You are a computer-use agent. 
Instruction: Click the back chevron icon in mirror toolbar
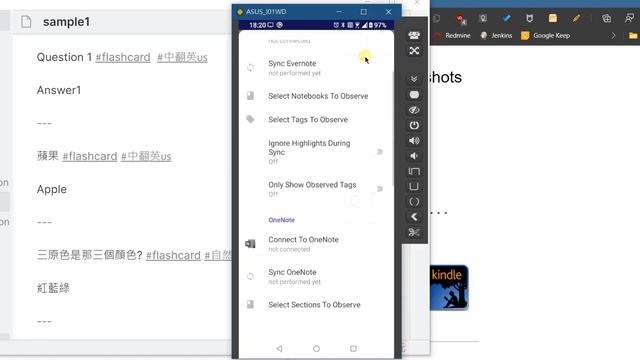click(x=414, y=217)
